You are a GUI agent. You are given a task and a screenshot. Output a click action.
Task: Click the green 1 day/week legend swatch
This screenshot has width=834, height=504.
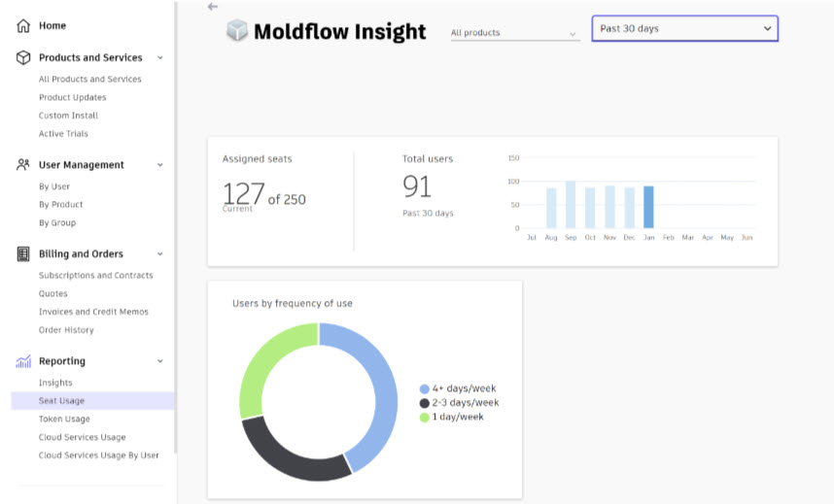(425, 418)
